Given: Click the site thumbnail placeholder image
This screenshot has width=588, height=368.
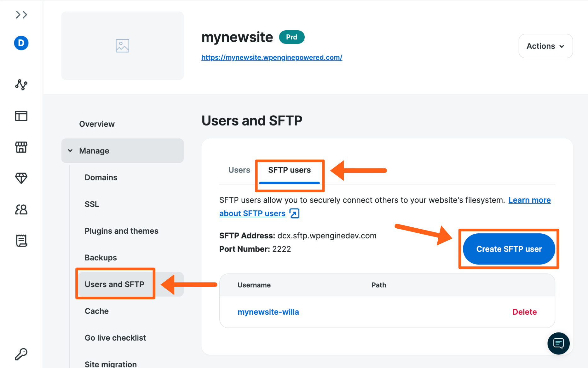Looking at the screenshot, I should (x=122, y=45).
